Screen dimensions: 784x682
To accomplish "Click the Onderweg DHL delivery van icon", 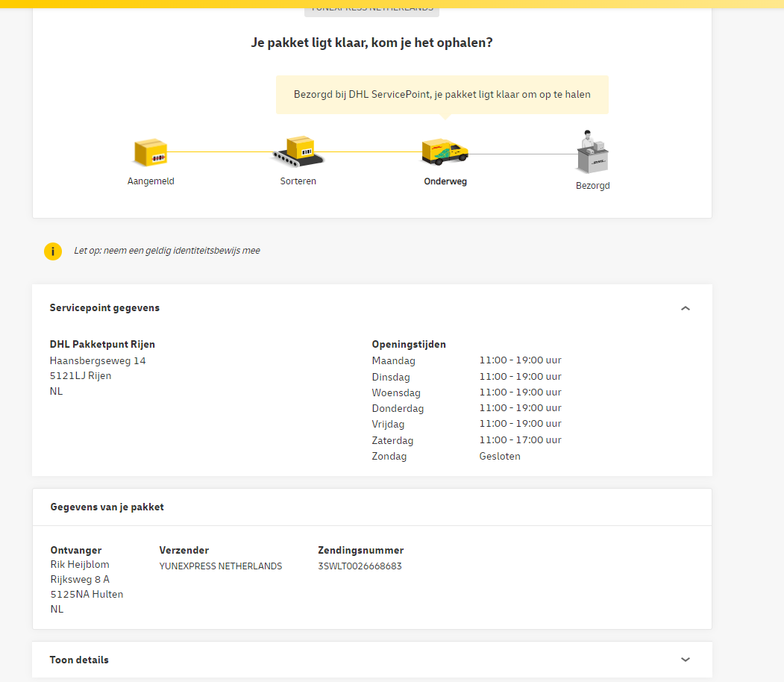I will [445, 151].
